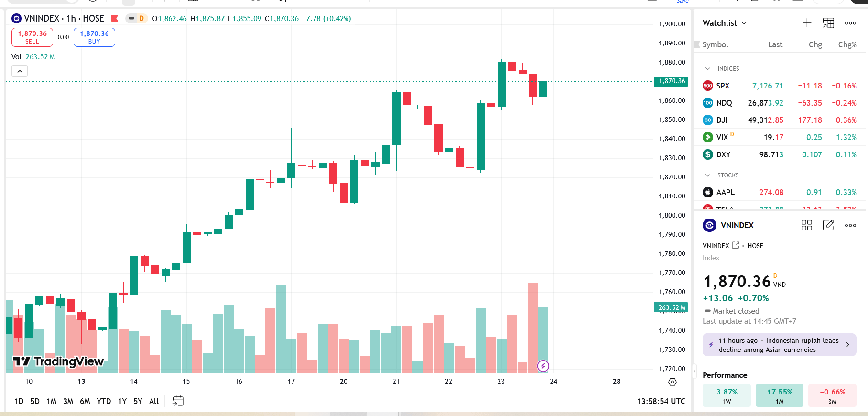868x416 pixels.
Task: Expand watchlist to grid view using table icon
Action: [828, 22]
